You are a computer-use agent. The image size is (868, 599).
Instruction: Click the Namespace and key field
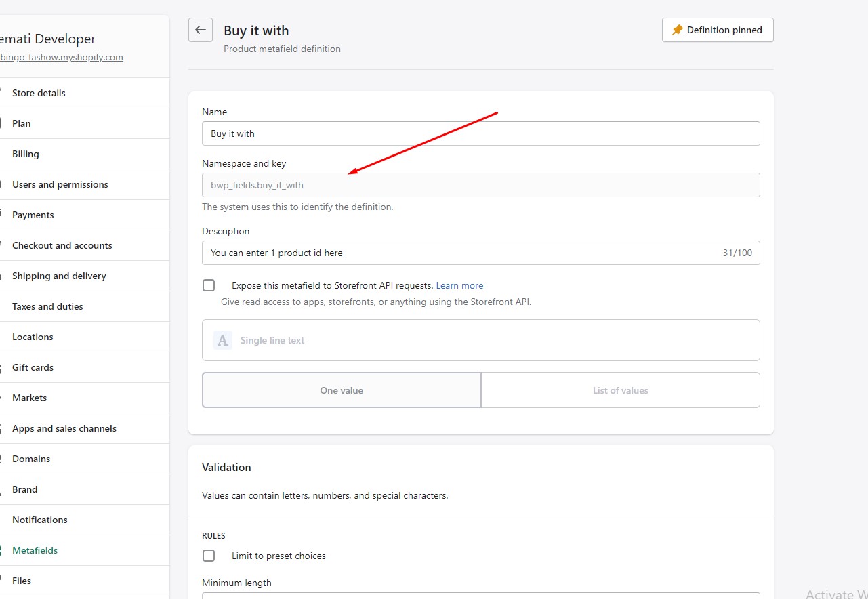coord(480,185)
